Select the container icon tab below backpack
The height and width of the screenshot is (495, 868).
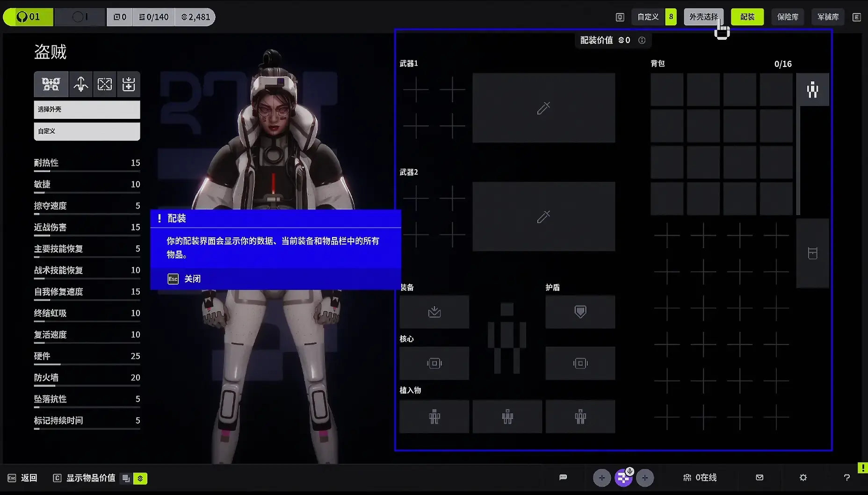coord(813,253)
